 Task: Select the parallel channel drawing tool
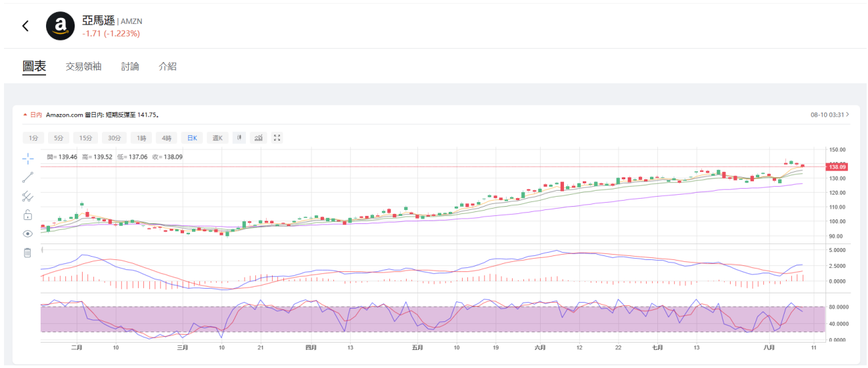[27, 196]
